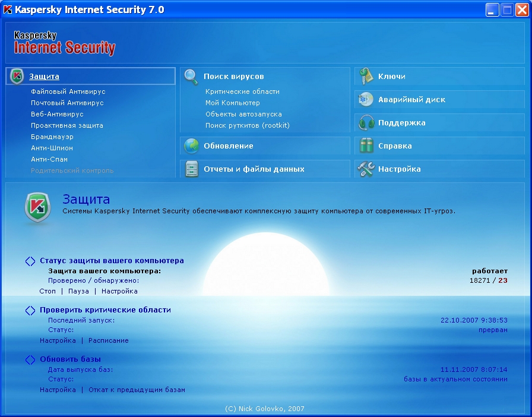Click the detected count 23

(503, 280)
